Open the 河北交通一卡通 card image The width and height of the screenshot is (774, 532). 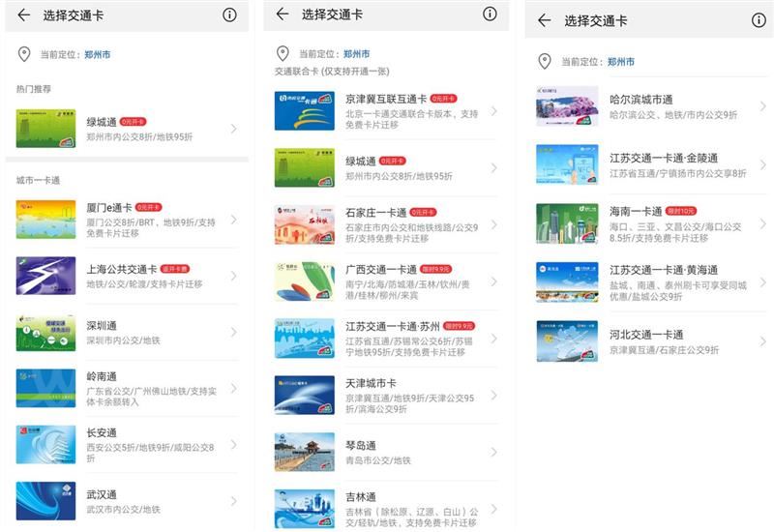(567, 341)
